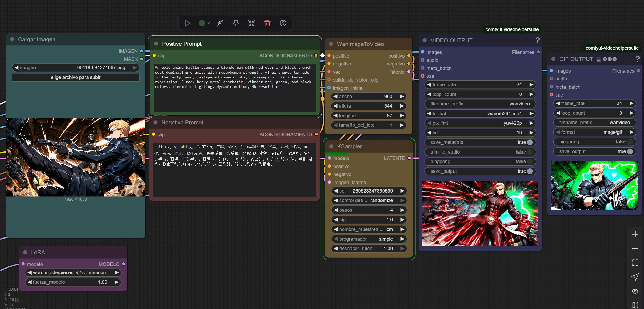Click fit view frame icon
Image resolution: width=644 pixels, height=309 pixels.
point(635,262)
